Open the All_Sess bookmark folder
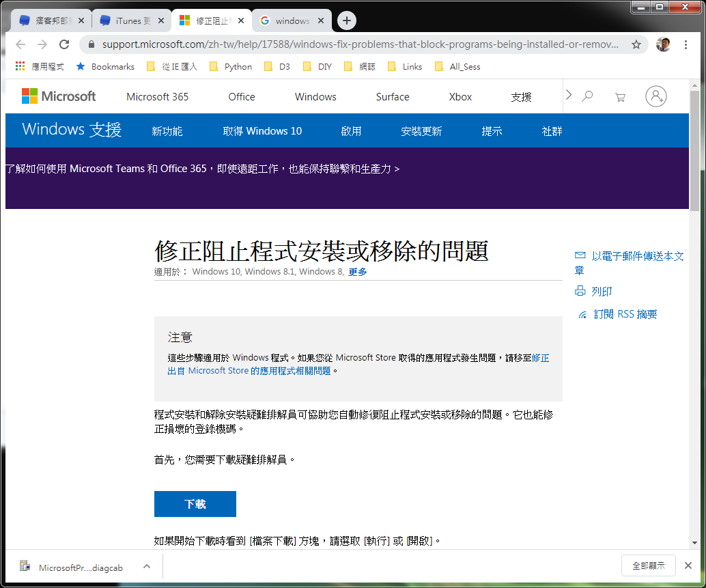Viewport: 706px width, 588px height. 458,67
